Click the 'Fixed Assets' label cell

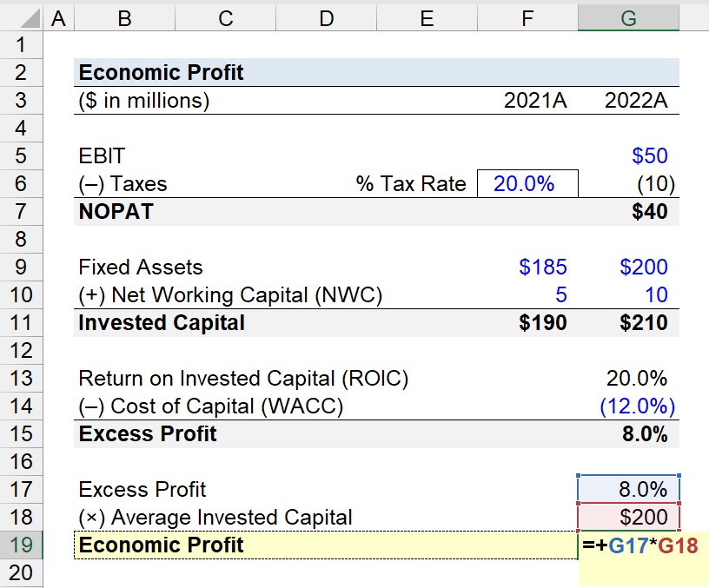pyautogui.click(x=141, y=268)
